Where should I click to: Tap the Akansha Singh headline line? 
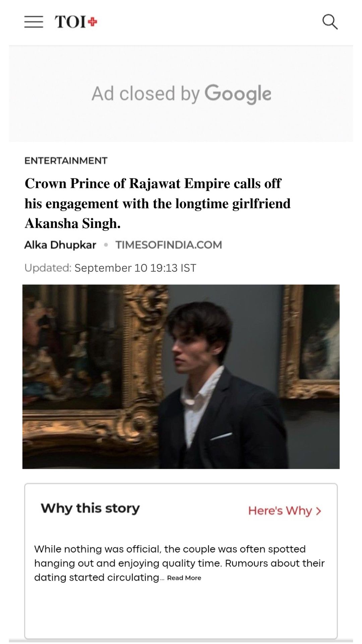point(72,223)
